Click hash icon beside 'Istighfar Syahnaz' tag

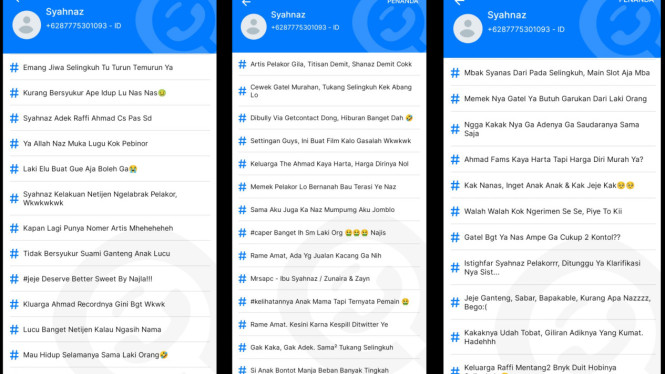[x=455, y=268]
